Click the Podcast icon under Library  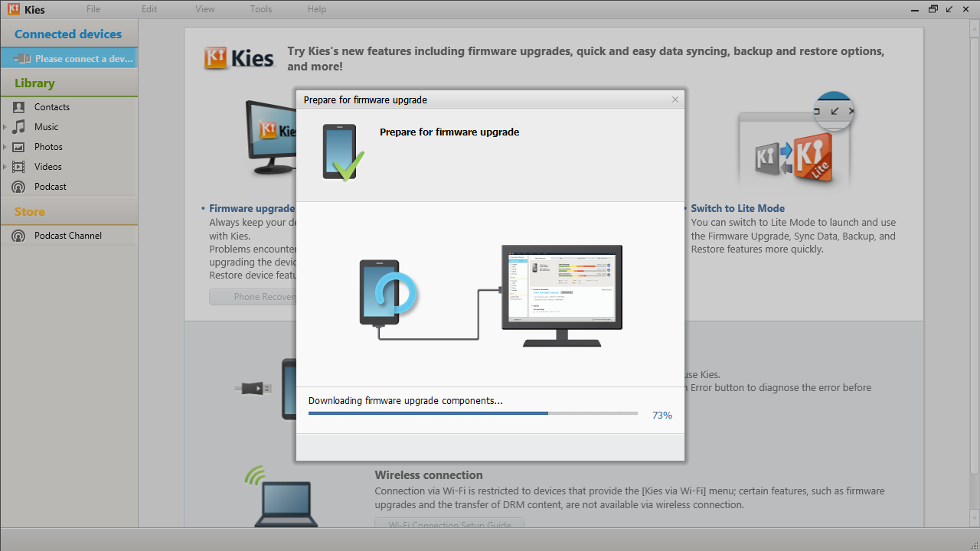point(18,187)
